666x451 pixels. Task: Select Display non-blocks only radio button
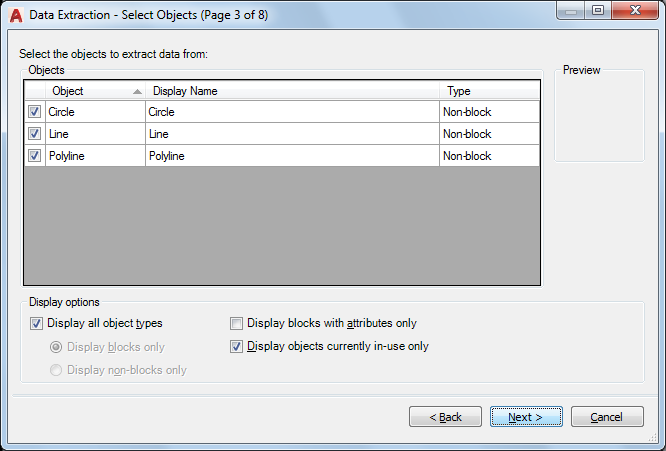point(57,370)
